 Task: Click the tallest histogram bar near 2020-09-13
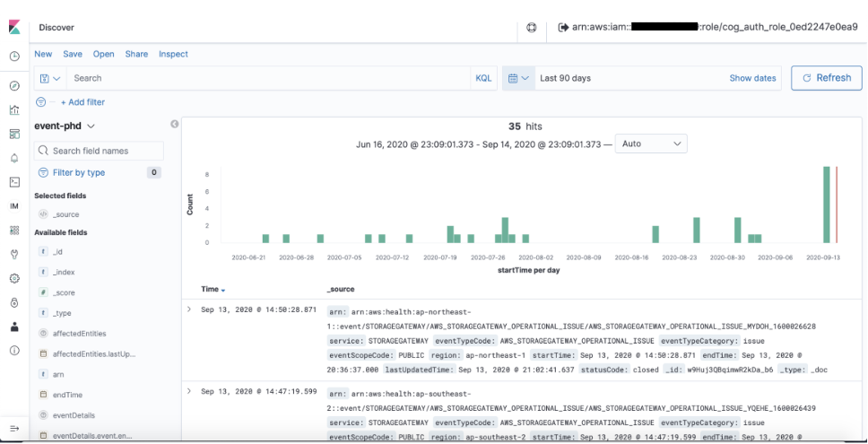827,205
